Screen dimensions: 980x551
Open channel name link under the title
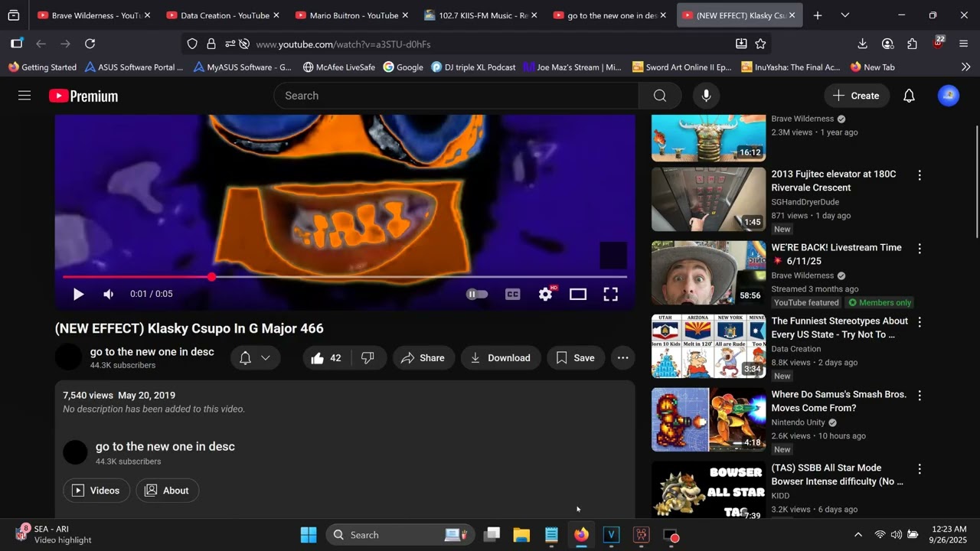(152, 352)
